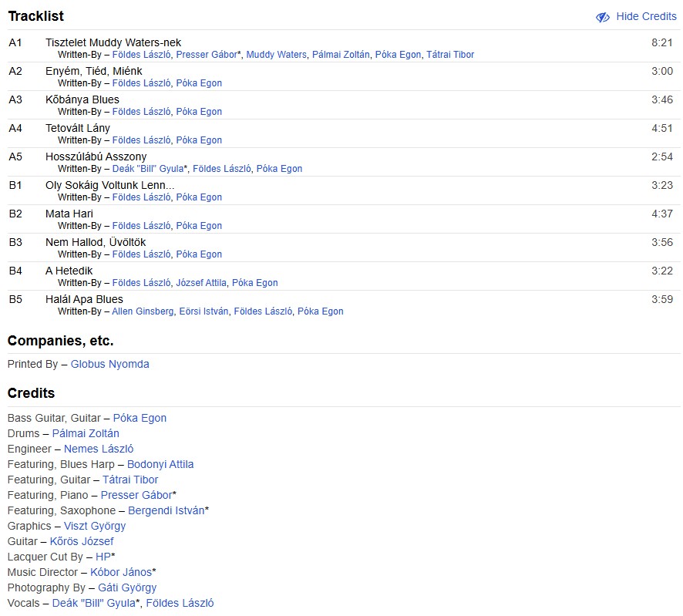Click the HP lacquer cut link
The height and width of the screenshot is (616, 683).
[103, 557]
